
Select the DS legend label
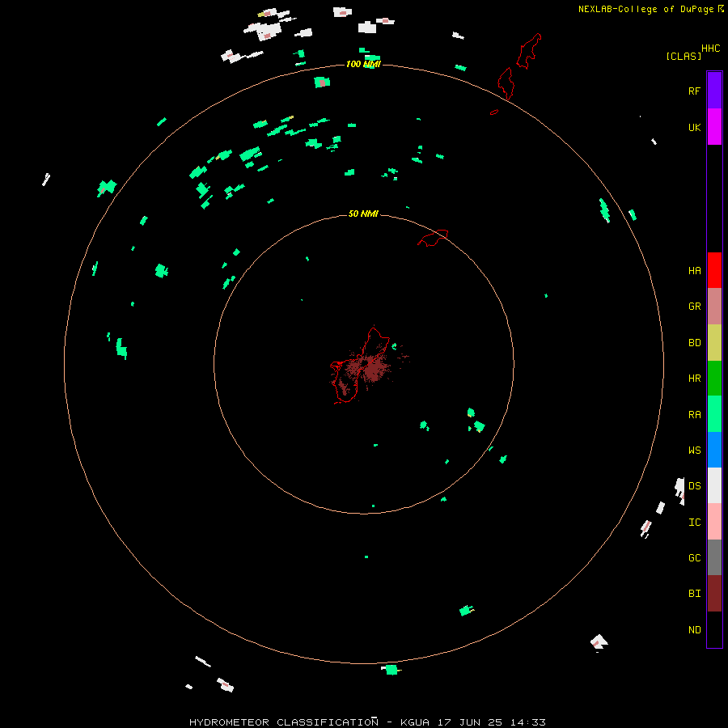(694, 485)
